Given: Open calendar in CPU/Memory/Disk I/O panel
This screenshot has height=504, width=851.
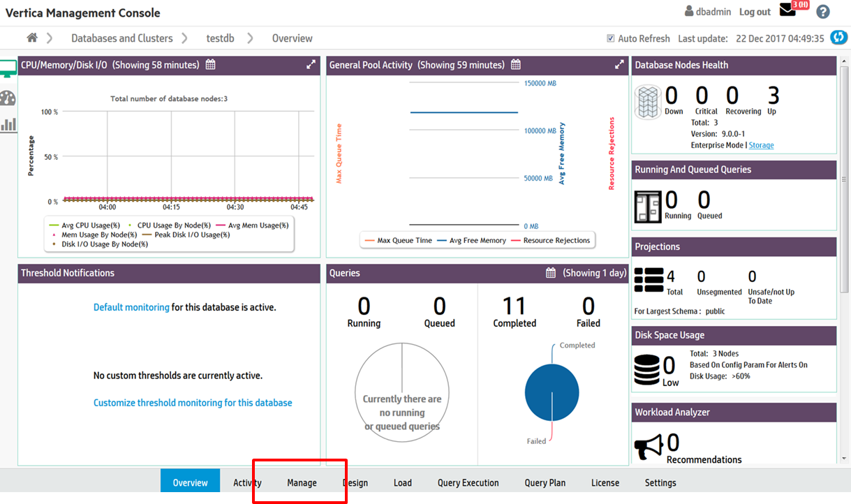Looking at the screenshot, I should (x=210, y=65).
